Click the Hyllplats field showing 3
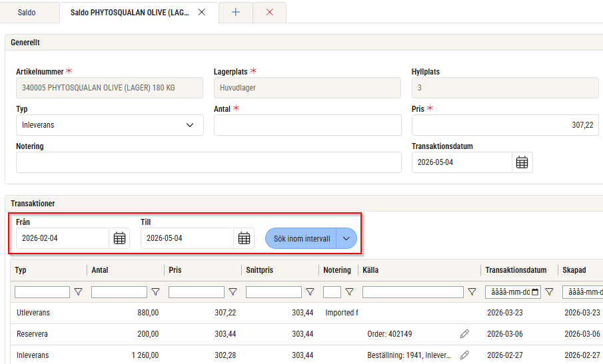603x364 pixels. pos(505,88)
